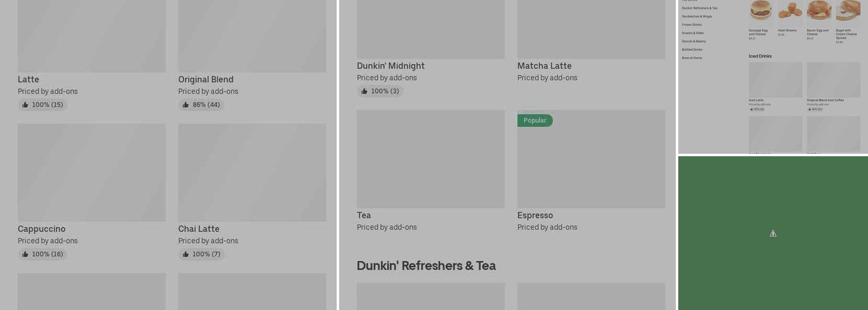The width and height of the screenshot is (868, 310).
Task: Click 'Priced by add-ons' under Tea
Action: 387,227
